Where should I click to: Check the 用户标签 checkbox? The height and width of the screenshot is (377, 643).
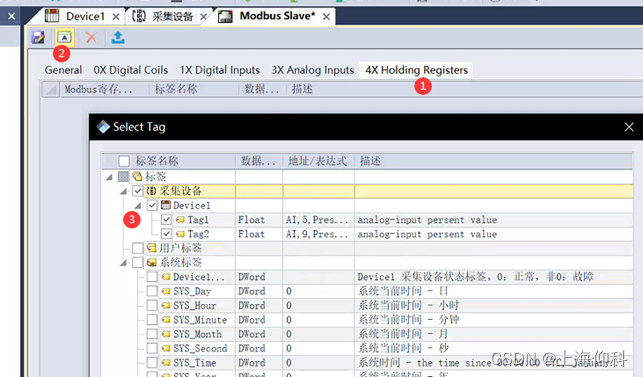[x=138, y=248]
